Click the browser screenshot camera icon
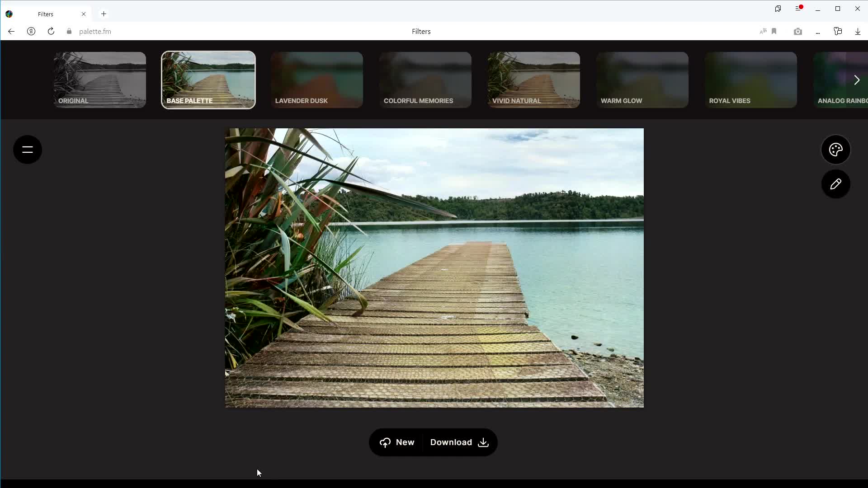The width and height of the screenshot is (868, 488). [798, 32]
